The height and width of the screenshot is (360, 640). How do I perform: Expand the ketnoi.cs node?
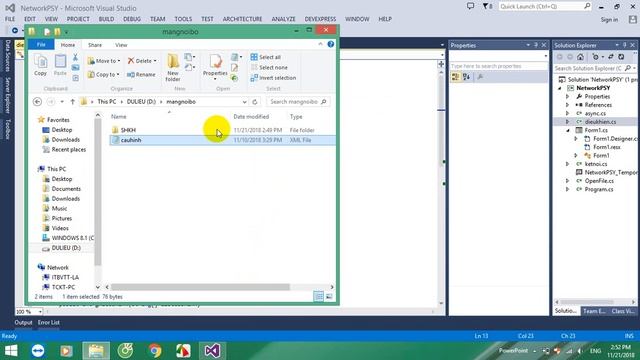[x=567, y=164]
